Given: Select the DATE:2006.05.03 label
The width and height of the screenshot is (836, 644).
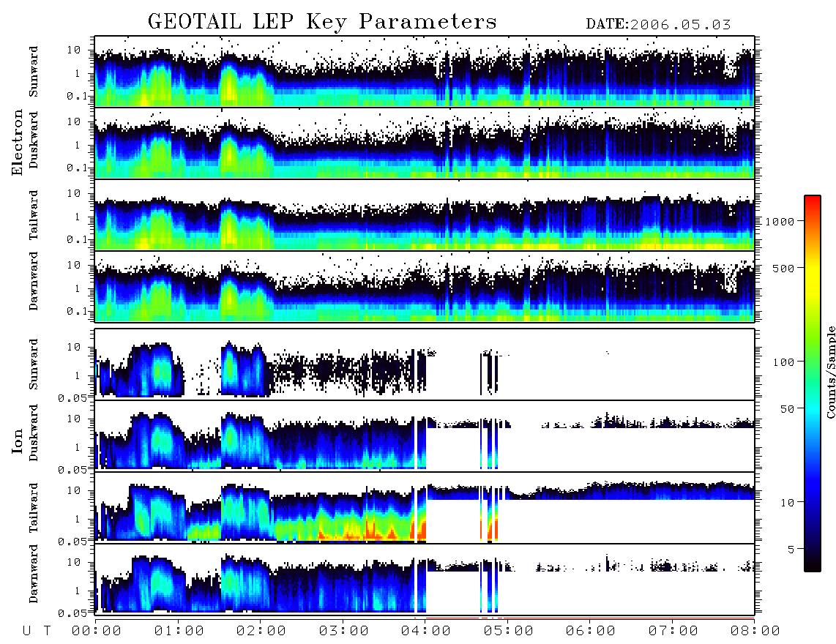Looking at the screenshot, I should coord(658,25).
